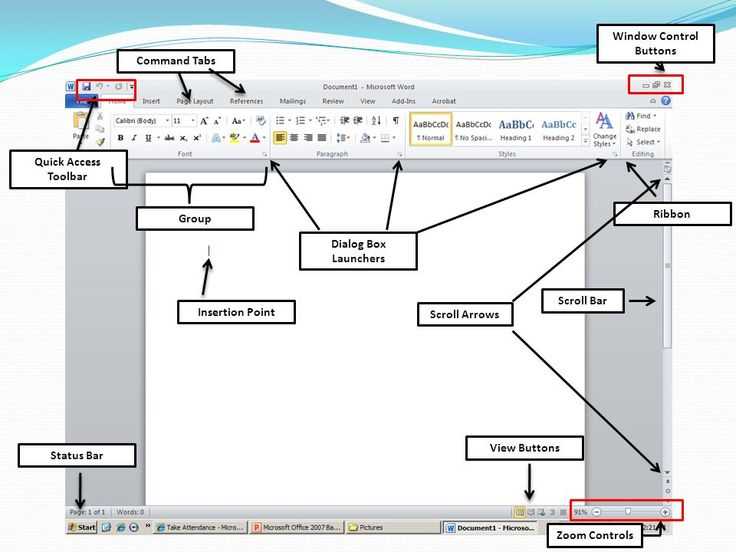Viewport: 736px width, 552px height.
Task: Click the Sort icon in Paragraph group
Action: tap(376, 121)
